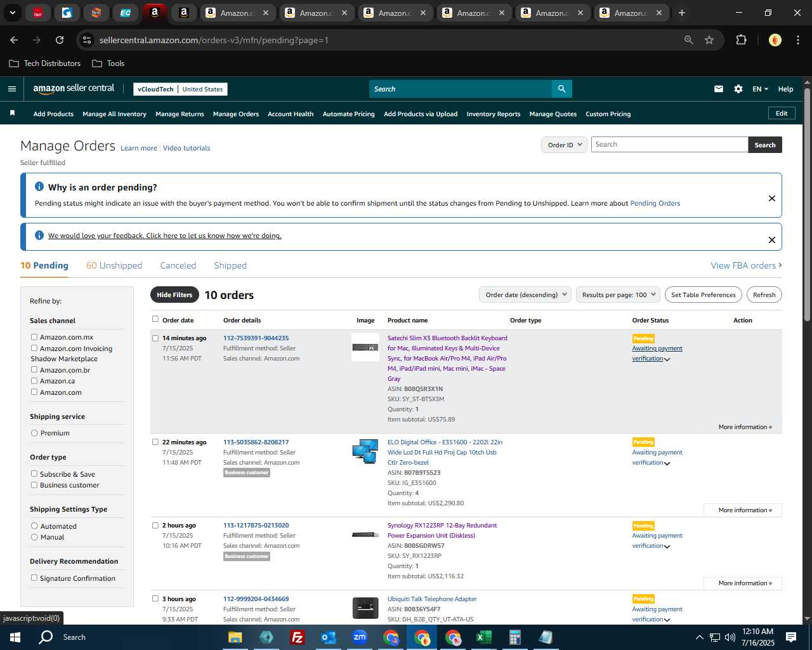Viewport: 812px width, 650px height.
Task: Expand Awaiting payment verification for ELO order
Action: coord(657,458)
